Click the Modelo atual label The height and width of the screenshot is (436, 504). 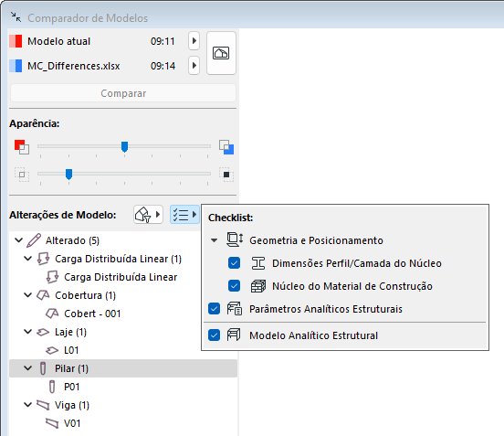[58, 41]
